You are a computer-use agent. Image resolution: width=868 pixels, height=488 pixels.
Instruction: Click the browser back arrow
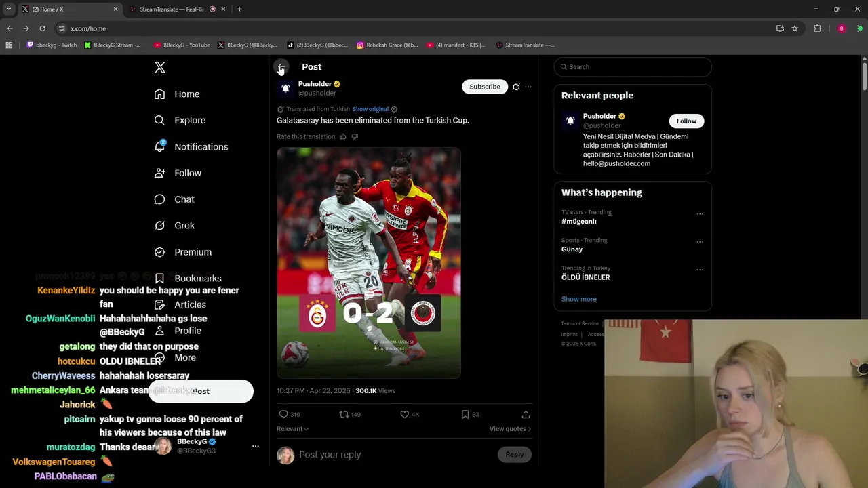tap(9, 28)
